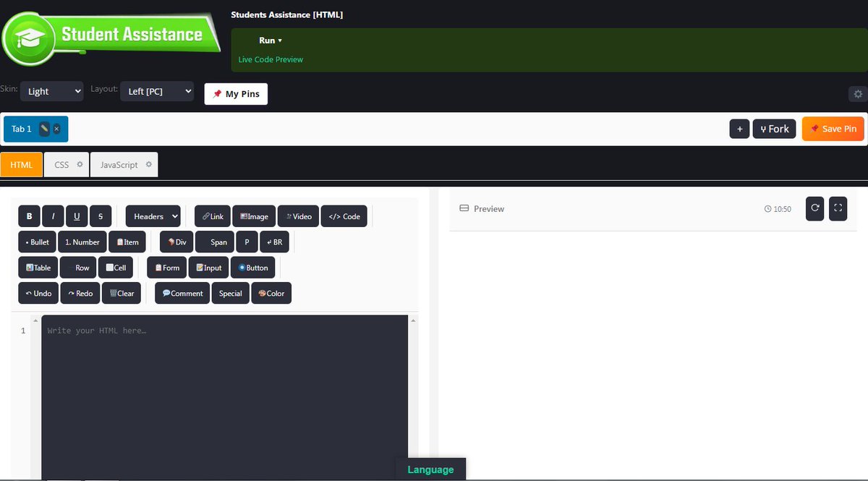Viewport: 868px width, 481px height.
Task: Open My Pins
Action: [x=236, y=94]
